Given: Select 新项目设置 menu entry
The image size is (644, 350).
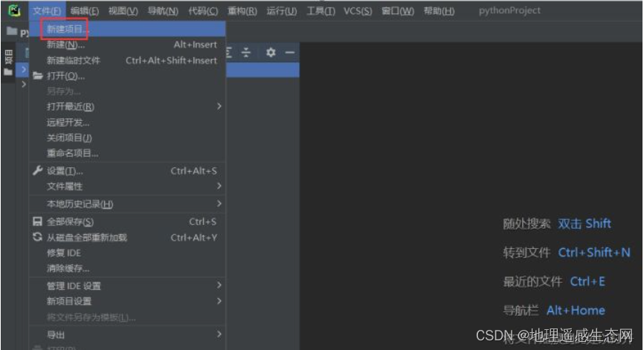Looking at the screenshot, I should coord(127,302).
